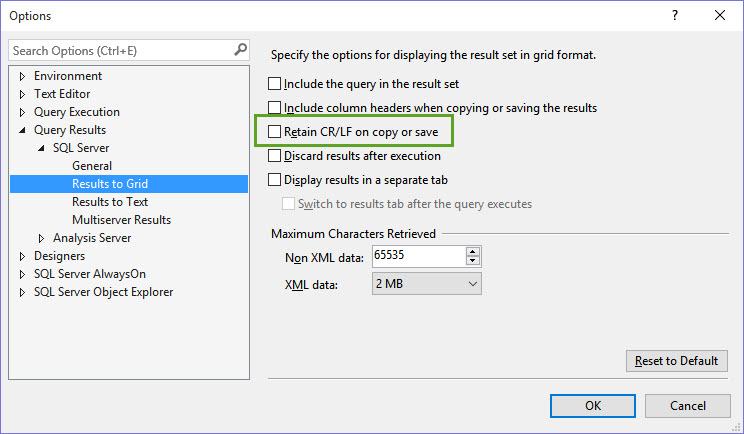The width and height of the screenshot is (744, 434).
Task: Open the General page under SQL Server
Action: (92, 166)
